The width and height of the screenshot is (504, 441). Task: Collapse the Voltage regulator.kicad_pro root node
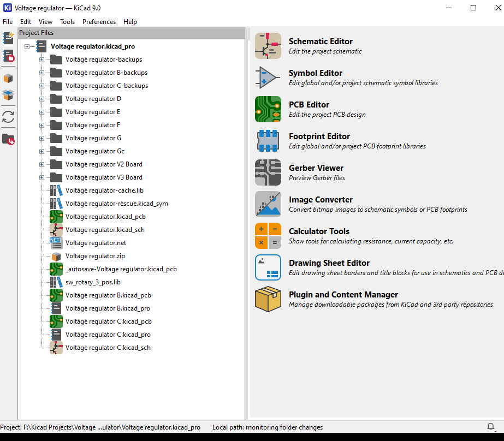(x=27, y=46)
